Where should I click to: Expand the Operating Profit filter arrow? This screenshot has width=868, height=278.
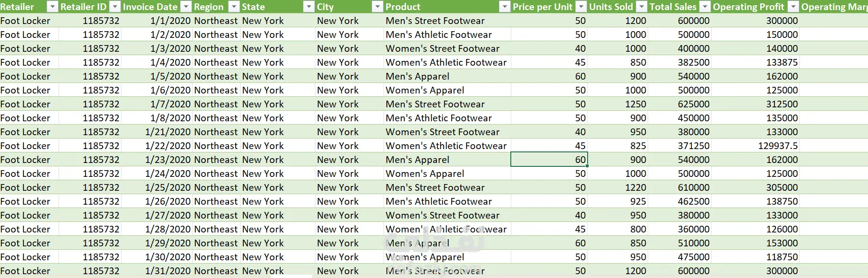coord(793,7)
